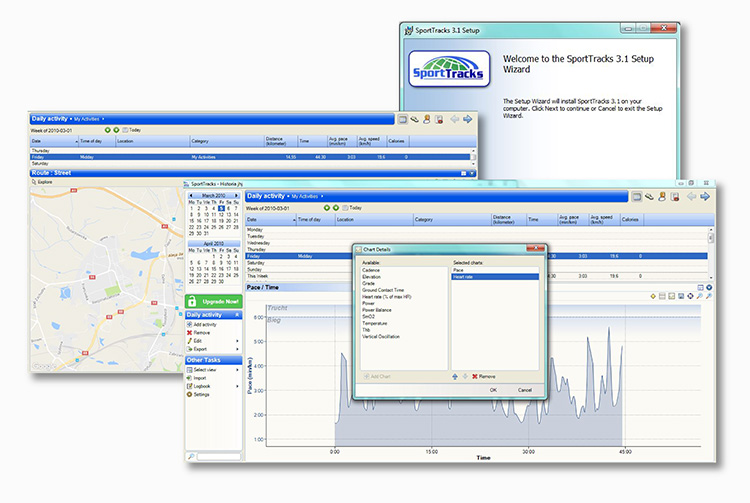The image size is (750, 503).
Task: Expand the Logbook submenu arrow
Action: point(237,386)
